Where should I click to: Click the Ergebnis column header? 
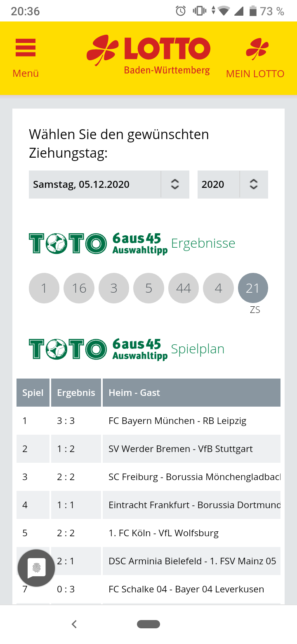pyautogui.click(x=76, y=393)
